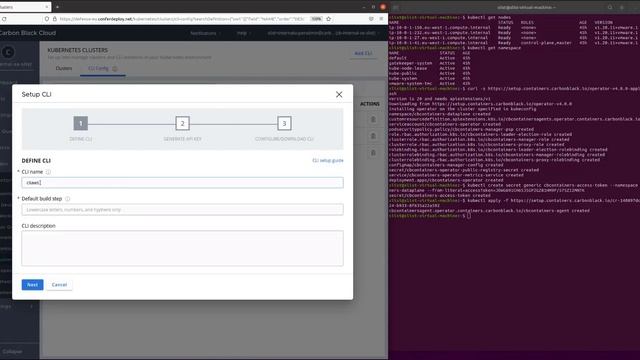Click the Carbon Black Cloud logo text
Image resolution: width=640 pixels, height=360 pixels.
[28, 33]
